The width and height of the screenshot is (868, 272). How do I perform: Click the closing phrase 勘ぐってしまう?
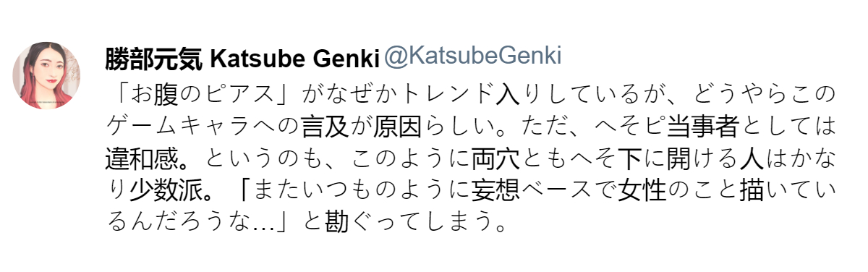coord(411,219)
